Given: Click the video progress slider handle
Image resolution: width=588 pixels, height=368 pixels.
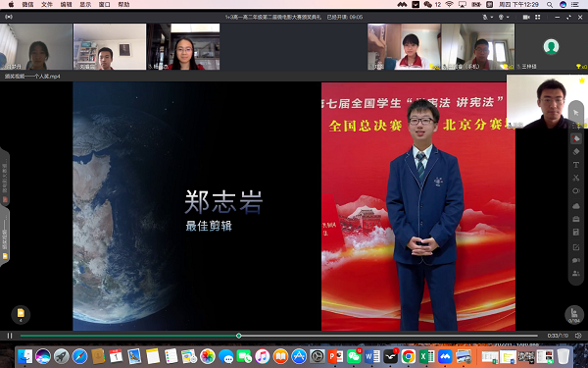Looking at the screenshot, I should (238, 336).
